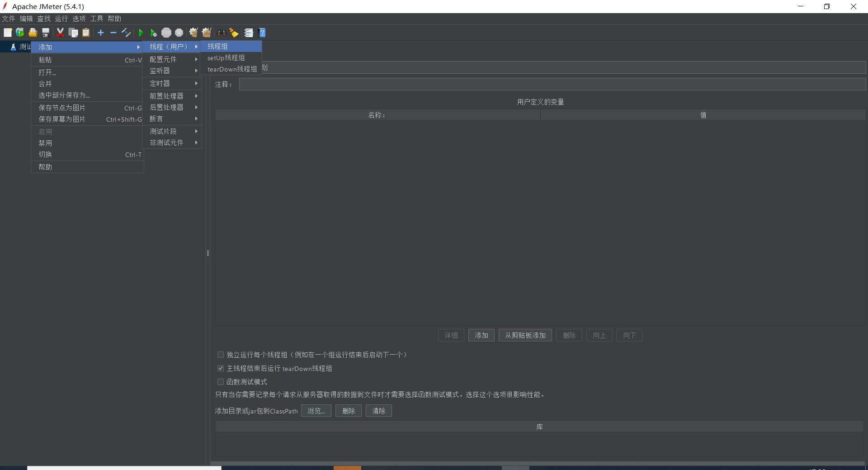This screenshot has width=868, height=470.
Task: Click the 浏览... button for ClassPath
Action: coord(316,411)
